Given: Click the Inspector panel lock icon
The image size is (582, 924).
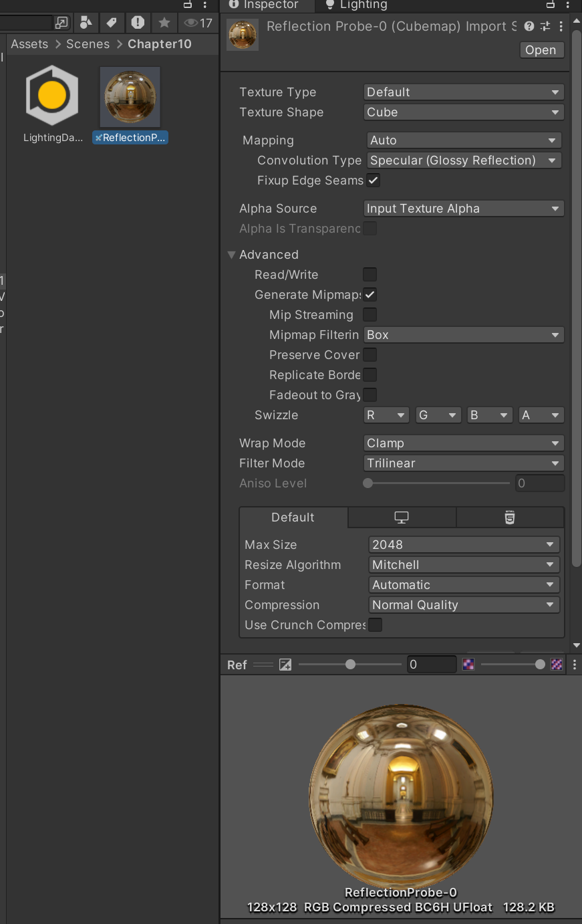Looking at the screenshot, I should pos(551,5).
